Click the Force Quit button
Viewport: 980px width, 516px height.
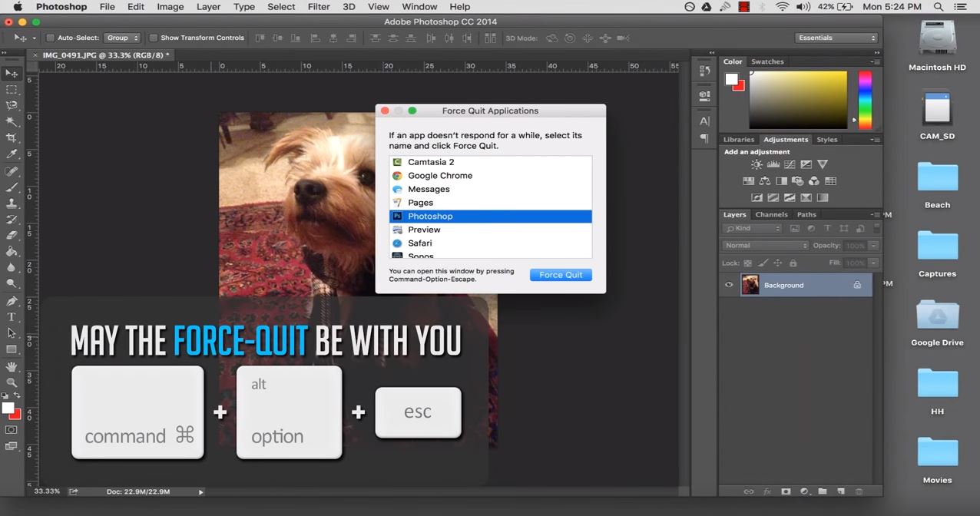[561, 275]
